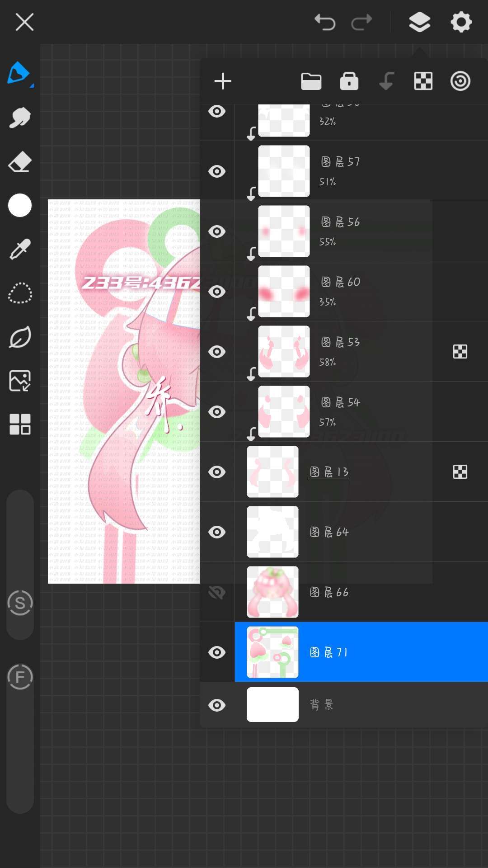This screenshot has height=868, width=488.
Task: Click the 35% opacity of layer 60
Action: pyautogui.click(x=328, y=302)
